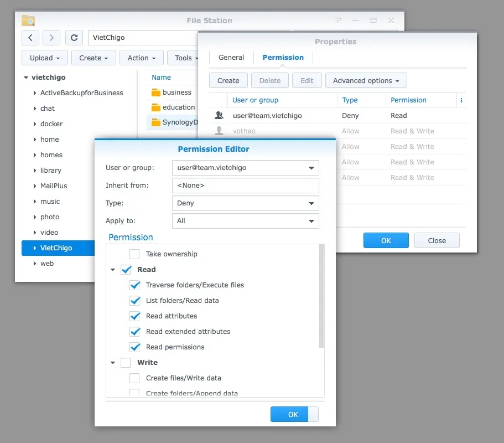Expand the docker folder node
The image size is (504, 443).
pyautogui.click(x=35, y=124)
